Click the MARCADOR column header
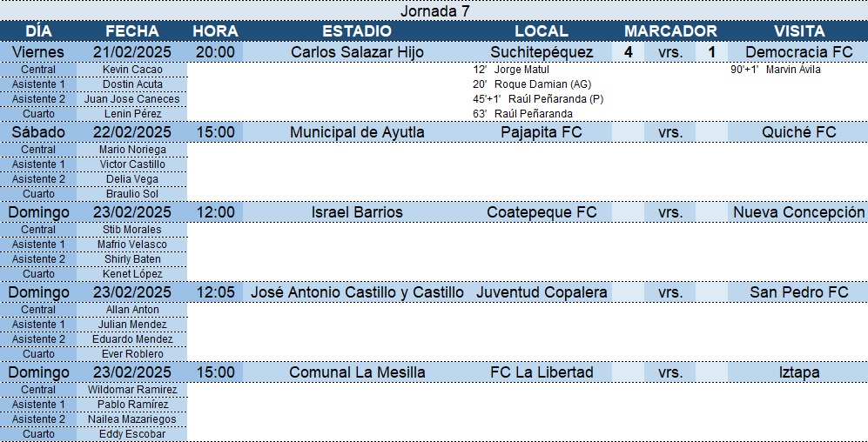 pyautogui.click(x=670, y=31)
